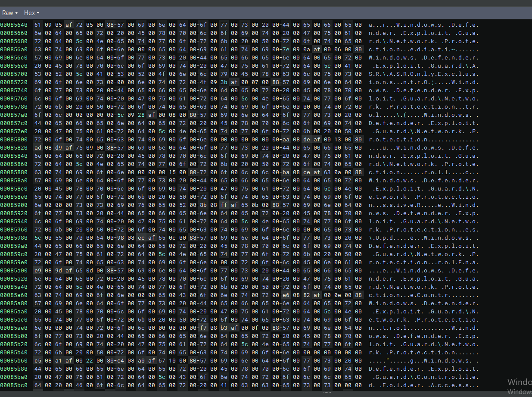The width and height of the screenshot is (532, 397).
Task: Click hex byte '7e' in row 000856a0
Action: pyautogui.click(x=286, y=49)
